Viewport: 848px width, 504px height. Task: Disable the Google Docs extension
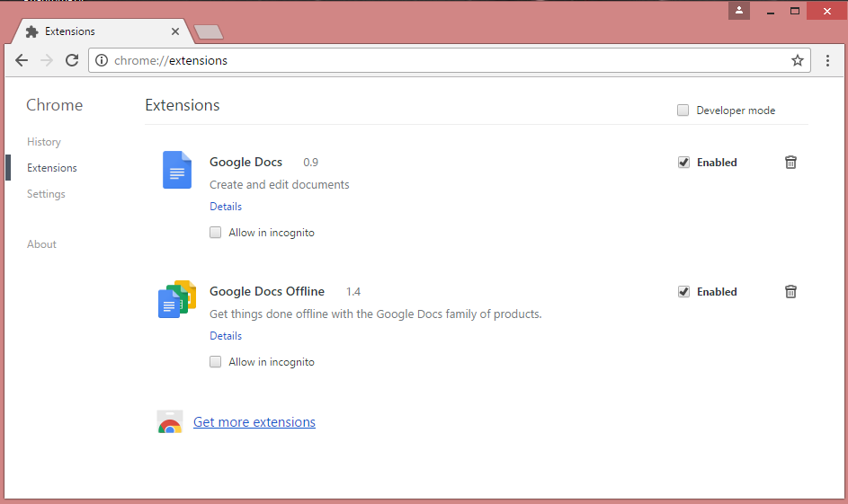coord(683,163)
